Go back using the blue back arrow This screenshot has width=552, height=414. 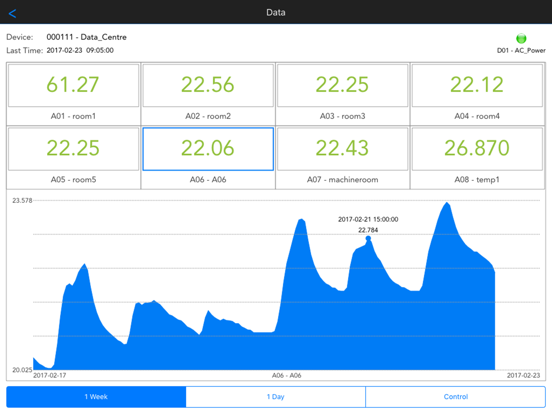click(x=12, y=13)
